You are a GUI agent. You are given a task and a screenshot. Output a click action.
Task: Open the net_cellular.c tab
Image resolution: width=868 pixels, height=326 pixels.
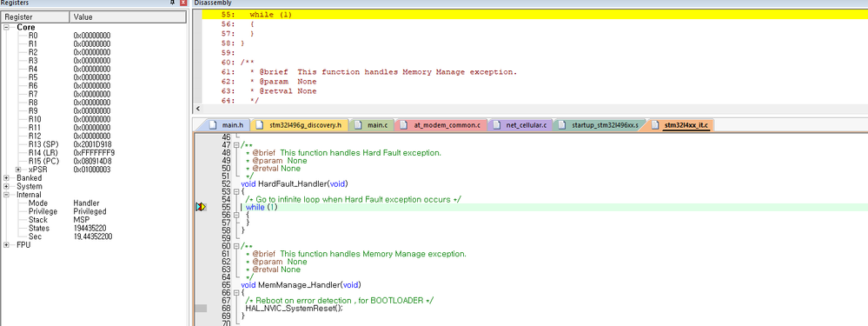click(520, 125)
